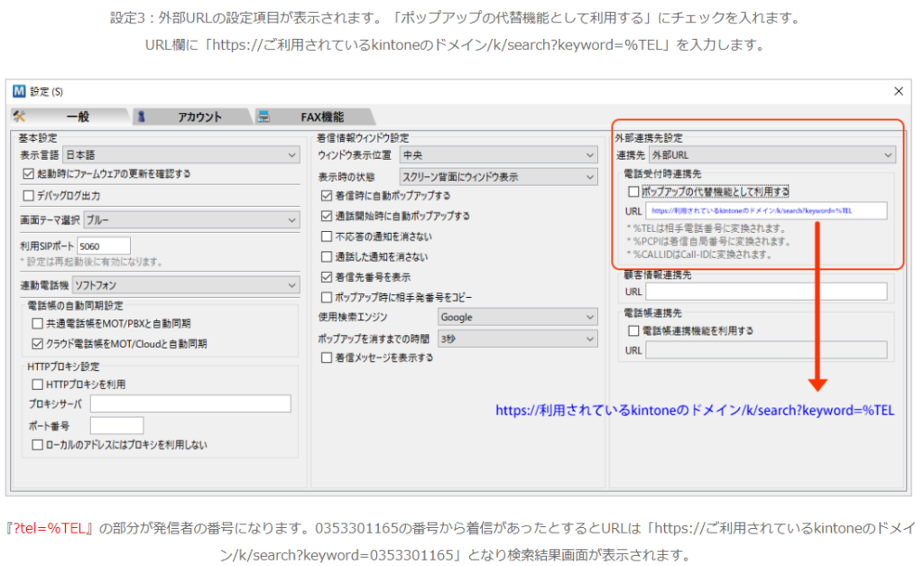Close the 設定 dialog window

tap(898, 91)
